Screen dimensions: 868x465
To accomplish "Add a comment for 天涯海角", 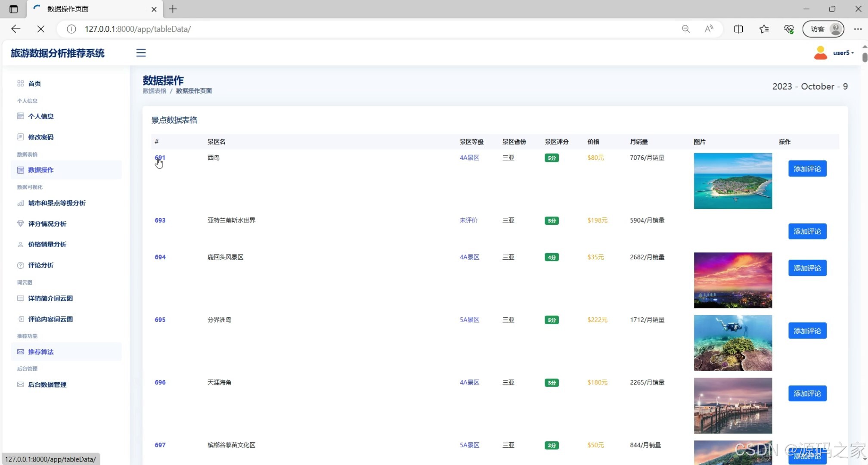I will 807,393.
